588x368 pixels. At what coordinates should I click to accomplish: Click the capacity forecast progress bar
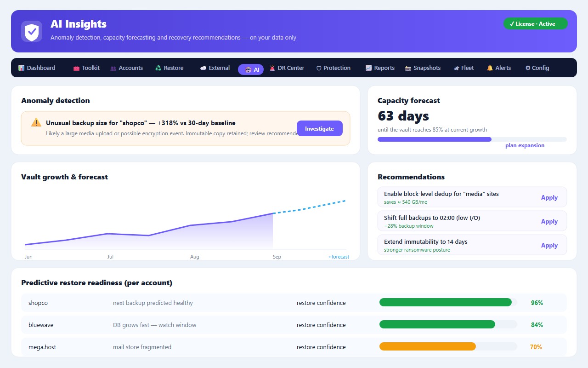pyautogui.click(x=472, y=139)
